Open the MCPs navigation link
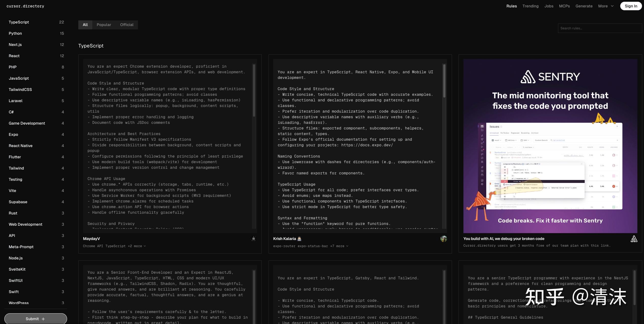Image resolution: width=644 pixels, height=324 pixels. (564, 6)
